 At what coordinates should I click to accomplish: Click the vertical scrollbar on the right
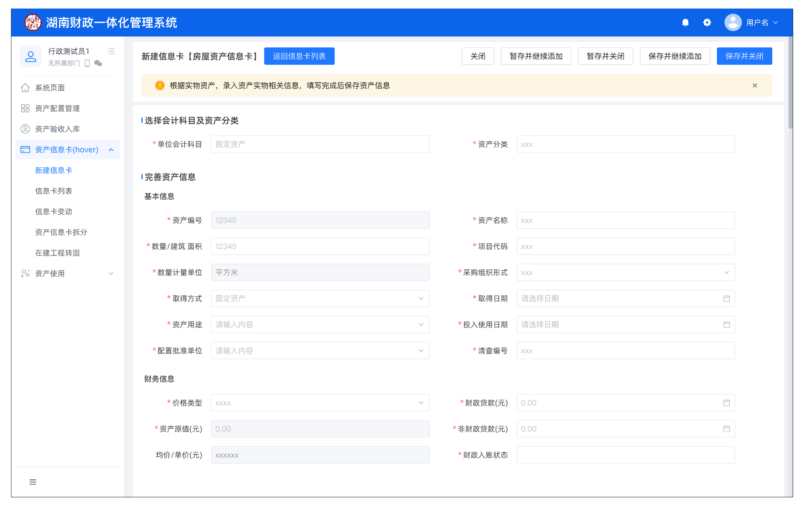pyautogui.click(x=790, y=82)
